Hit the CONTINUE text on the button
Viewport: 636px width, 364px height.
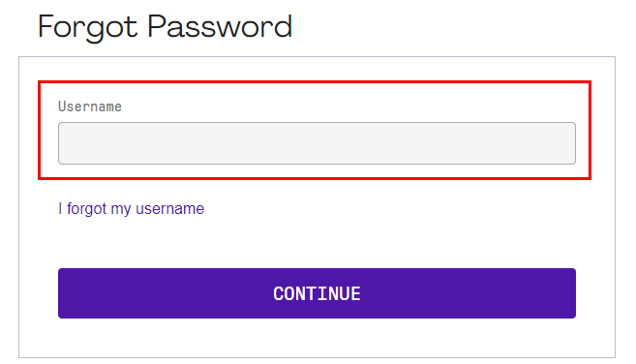pos(317,293)
